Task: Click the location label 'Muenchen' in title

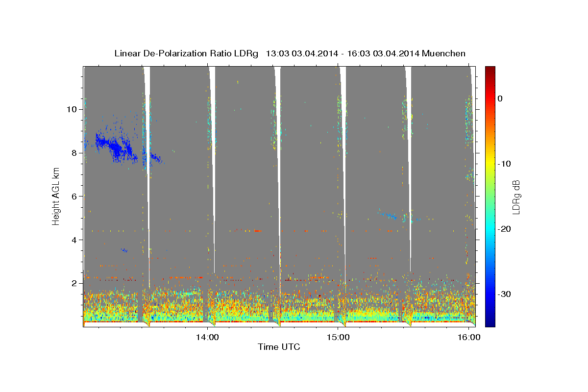Action: point(443,53)
